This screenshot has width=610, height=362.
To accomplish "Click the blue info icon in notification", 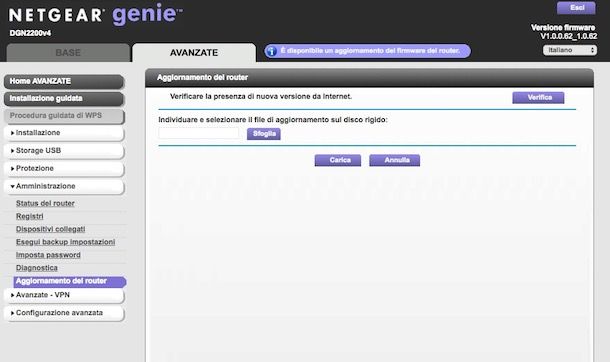I will click(x=271, y=51).
